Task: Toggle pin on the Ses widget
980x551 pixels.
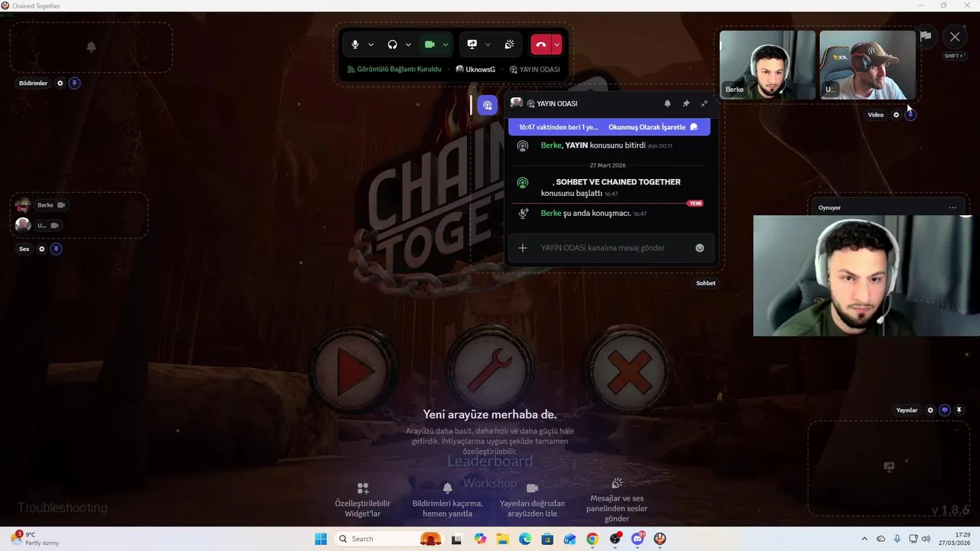Action: 56,249
